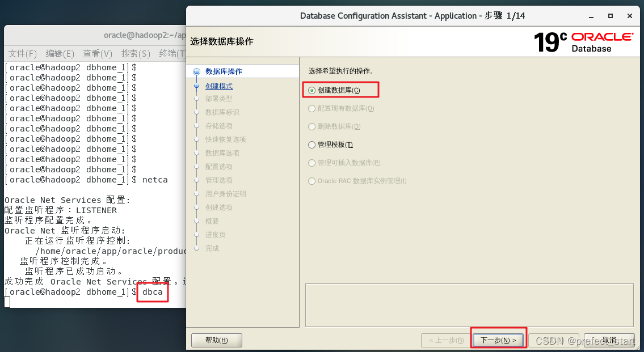Click the netca command in terminal

(x=155, y=180)
